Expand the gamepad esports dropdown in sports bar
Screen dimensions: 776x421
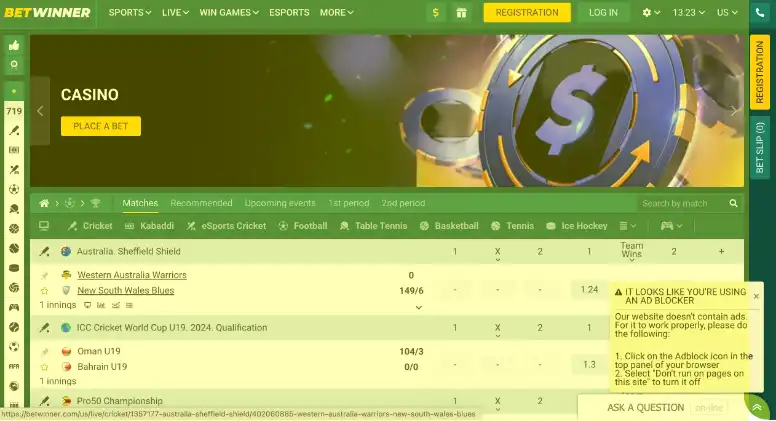[x=672, y=226]
